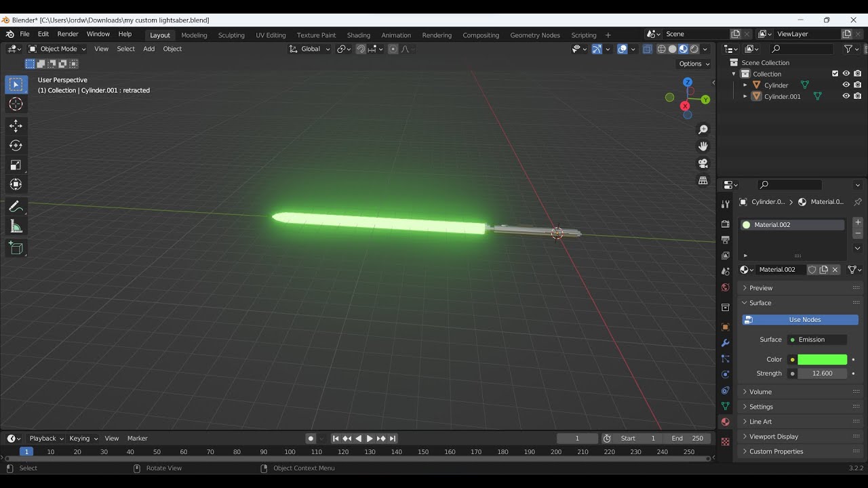This screenshot has height=488, width=868.
Task: Select the Measure tool
Action: [16, 226]
